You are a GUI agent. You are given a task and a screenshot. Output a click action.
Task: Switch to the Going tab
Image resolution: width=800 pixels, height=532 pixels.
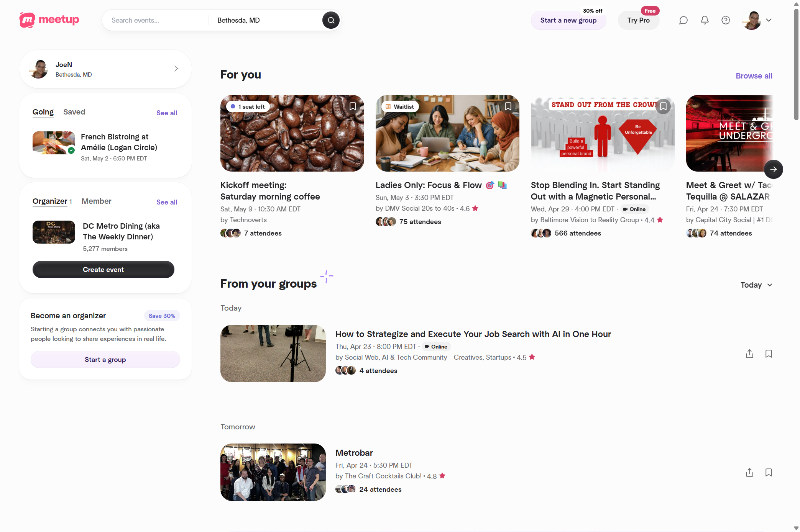click(x=43, y=112)
